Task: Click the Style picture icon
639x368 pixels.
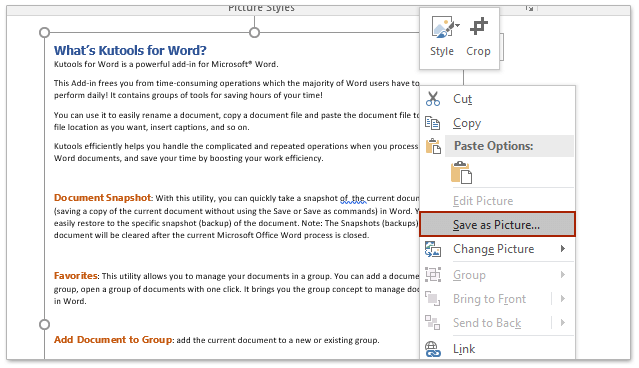Action: (x=443, y=28)
